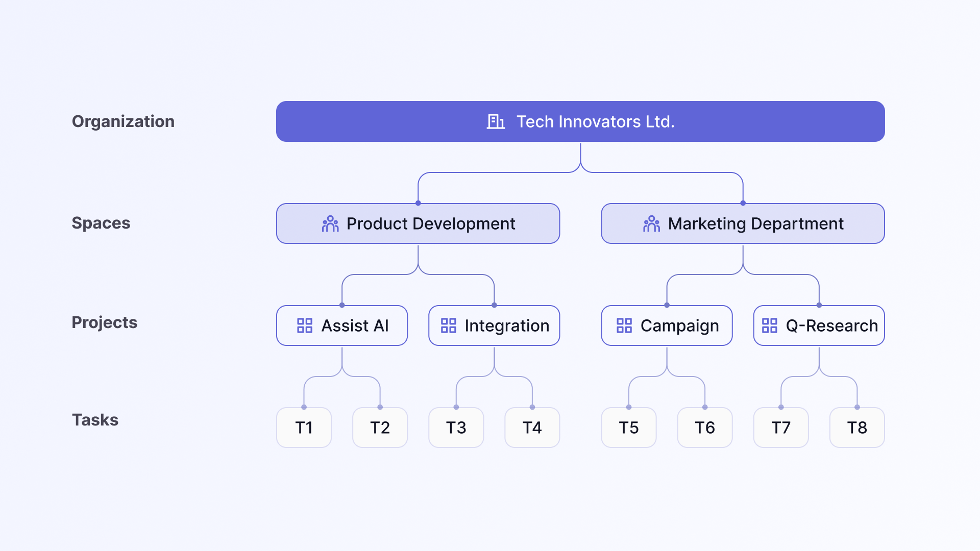Click the grid icon on Campaign project
The height and width of the screenshot is (551, 980).
pyautogui.click(x=624, y=325)
